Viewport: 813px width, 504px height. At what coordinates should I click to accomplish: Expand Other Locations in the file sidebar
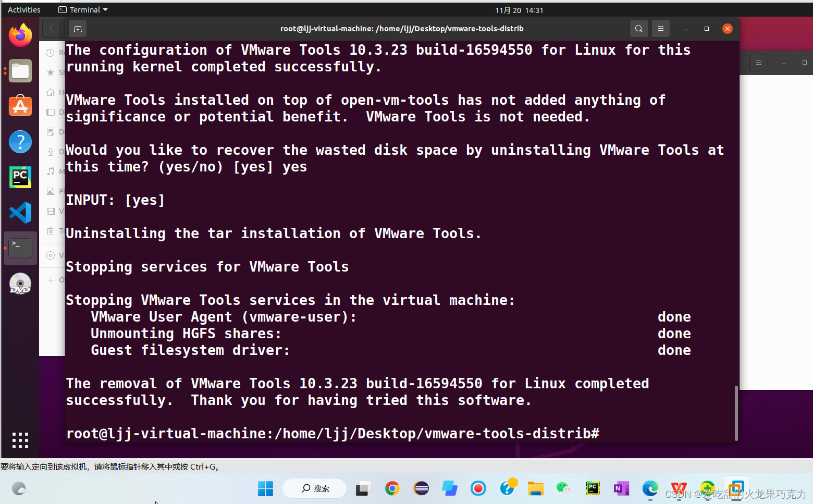tap(58, 279)
